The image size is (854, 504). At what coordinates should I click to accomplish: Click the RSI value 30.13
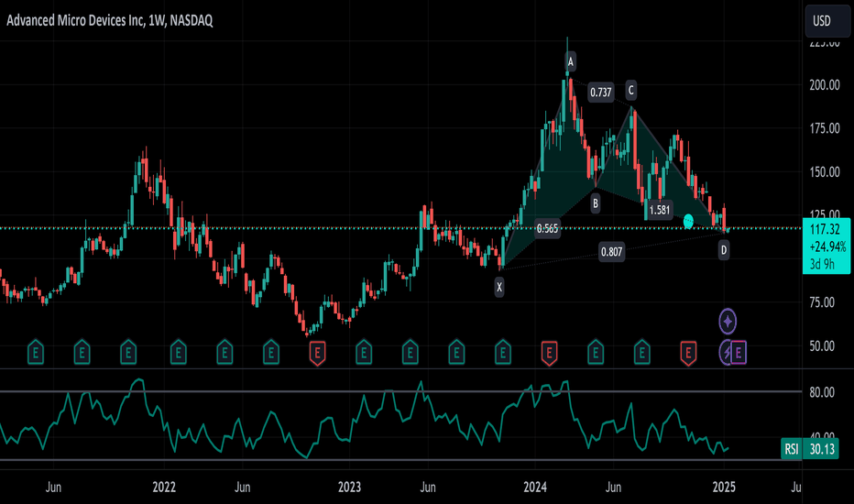(x=822, y=449)
